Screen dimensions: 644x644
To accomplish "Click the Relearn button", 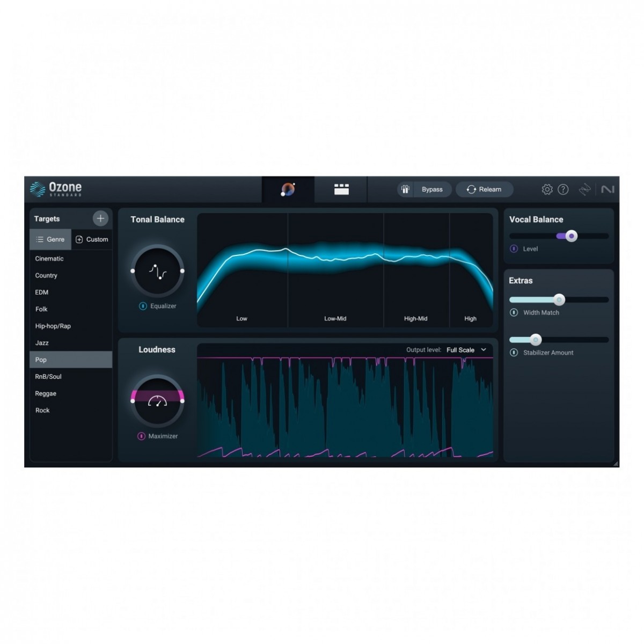I will pos(484,189).
